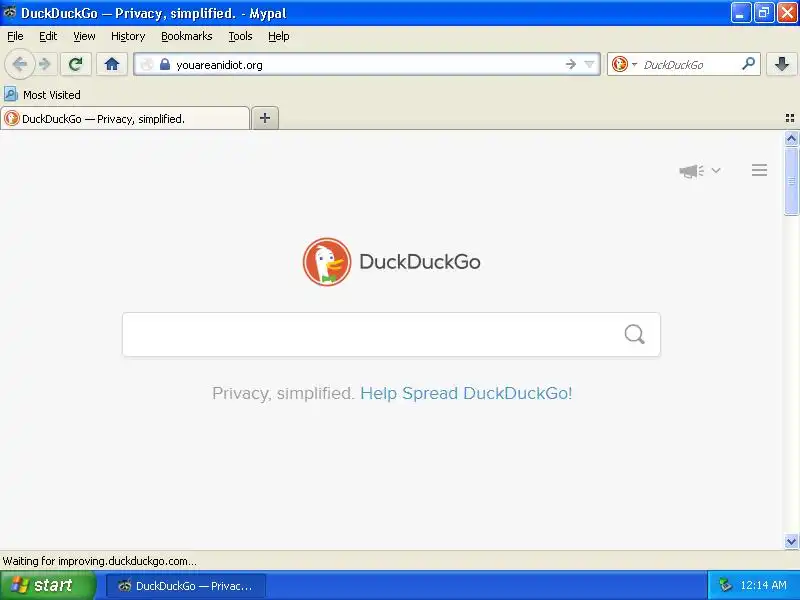Open a new tab with the plus button
This screenshot has height=600, width=800.
tap(265, 118)
